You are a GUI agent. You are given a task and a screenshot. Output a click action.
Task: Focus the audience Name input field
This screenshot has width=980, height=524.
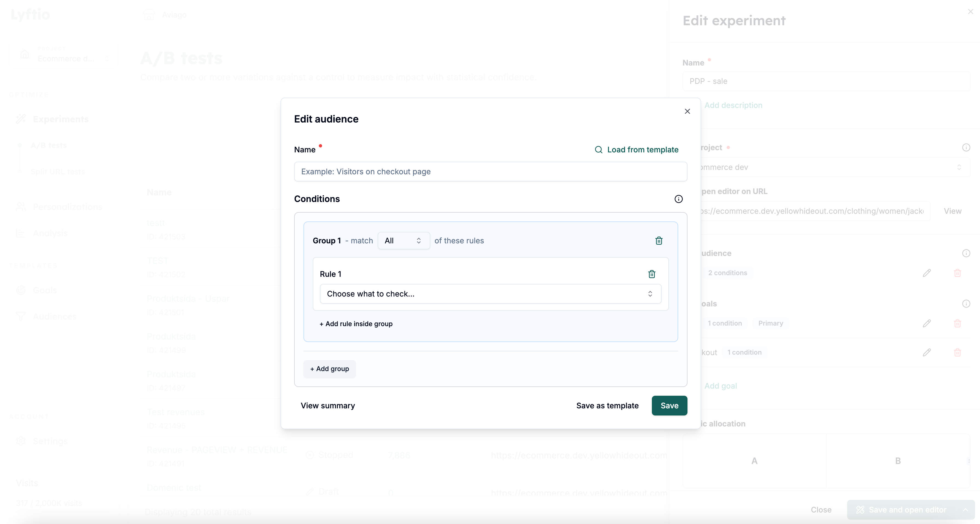point(490,172)
